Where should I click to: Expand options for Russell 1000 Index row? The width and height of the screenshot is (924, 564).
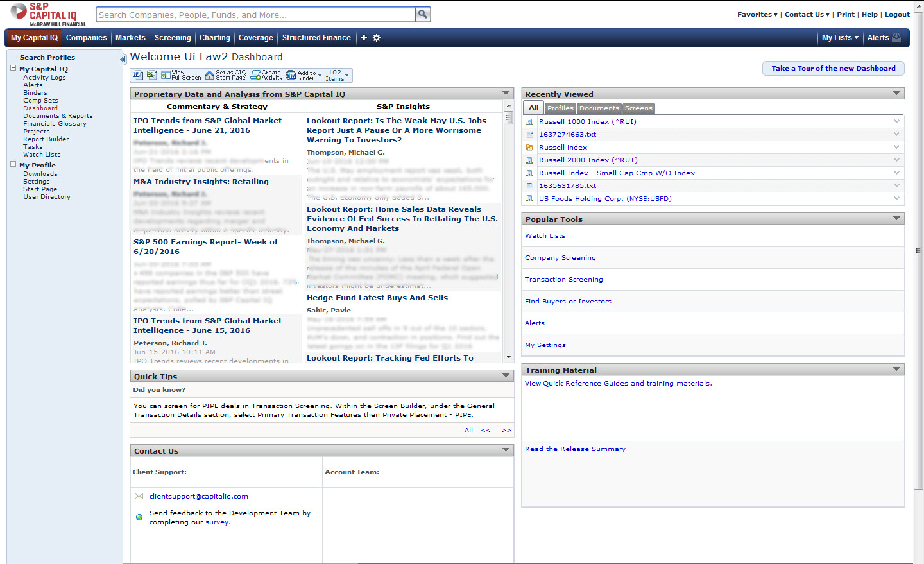pos(896,121)
